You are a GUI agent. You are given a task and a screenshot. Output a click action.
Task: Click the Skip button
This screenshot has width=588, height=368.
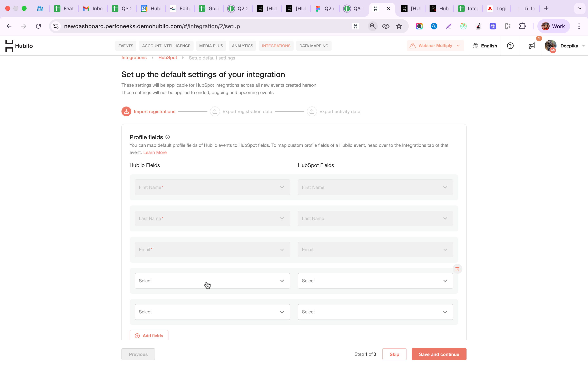click(394, 354)
